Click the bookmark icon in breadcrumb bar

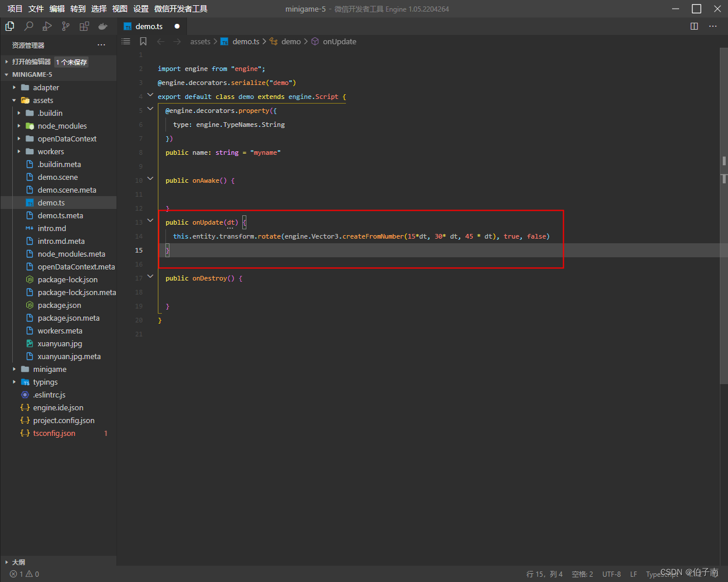[143, 41]
